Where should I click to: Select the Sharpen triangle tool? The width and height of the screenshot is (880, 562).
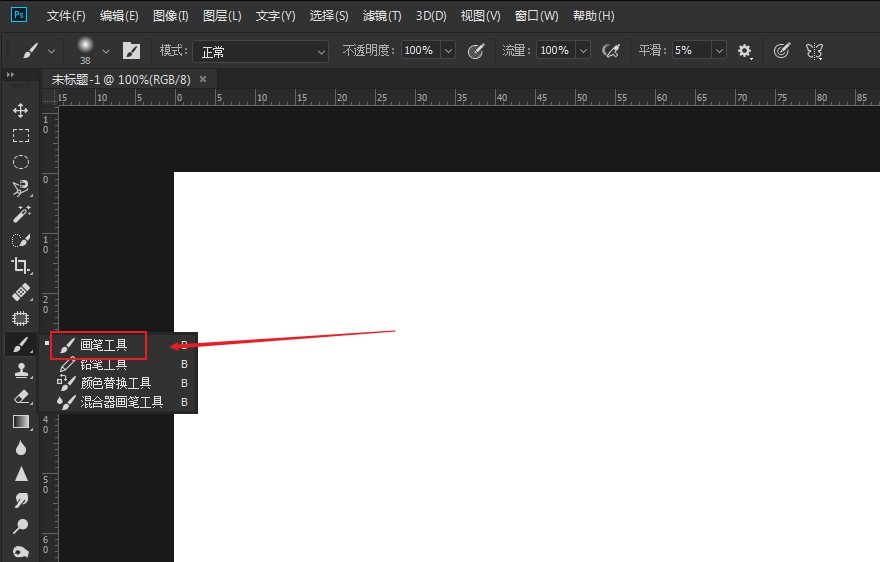click(21, 474)
